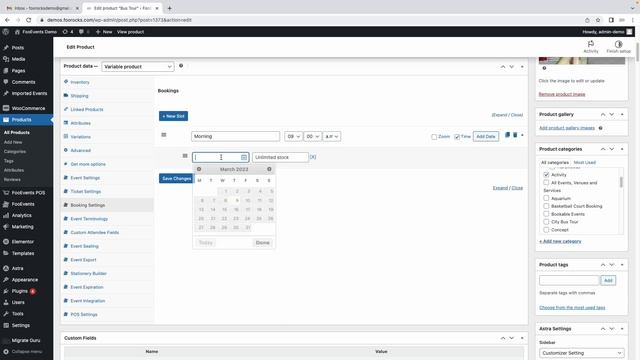
Task: Open the hour dropdown showing 09
Action: coord(293,136)
